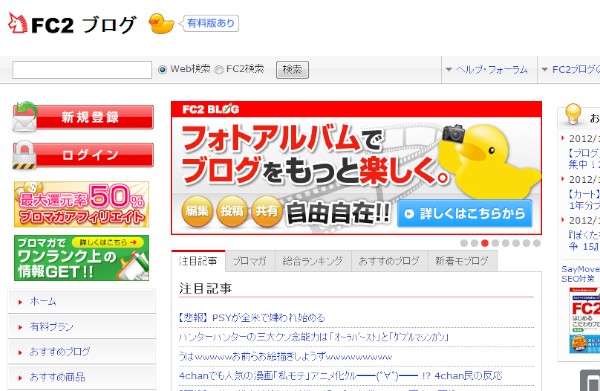
Task: Click the 詳しくはこちら yellow label in green banner
Action: [x=108, y=242]
